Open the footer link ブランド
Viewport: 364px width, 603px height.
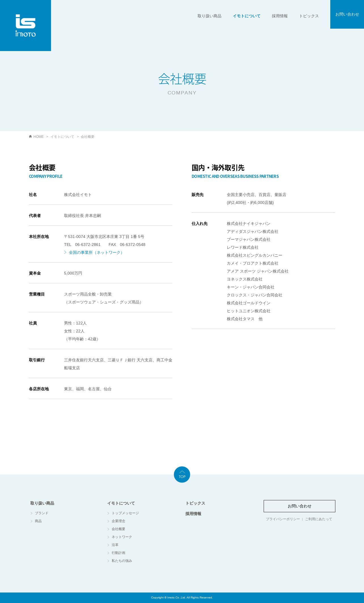pyautogui.click(x=42, y=513)
